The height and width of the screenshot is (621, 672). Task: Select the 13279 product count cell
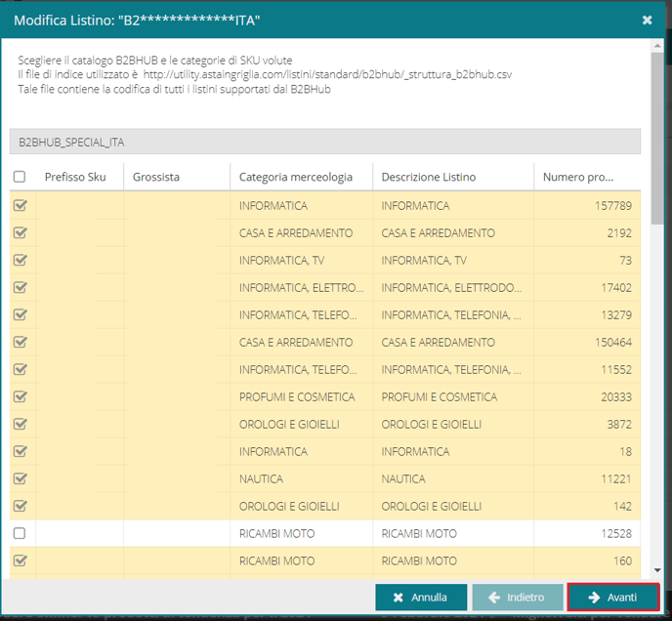click(587, 315)
